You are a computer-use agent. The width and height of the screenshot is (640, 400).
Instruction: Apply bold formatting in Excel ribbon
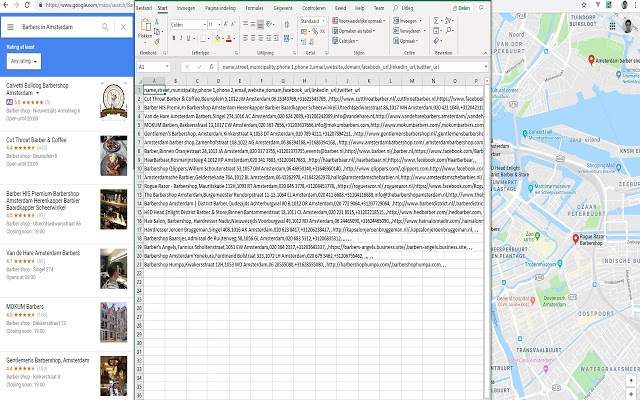tap(172, 35)
